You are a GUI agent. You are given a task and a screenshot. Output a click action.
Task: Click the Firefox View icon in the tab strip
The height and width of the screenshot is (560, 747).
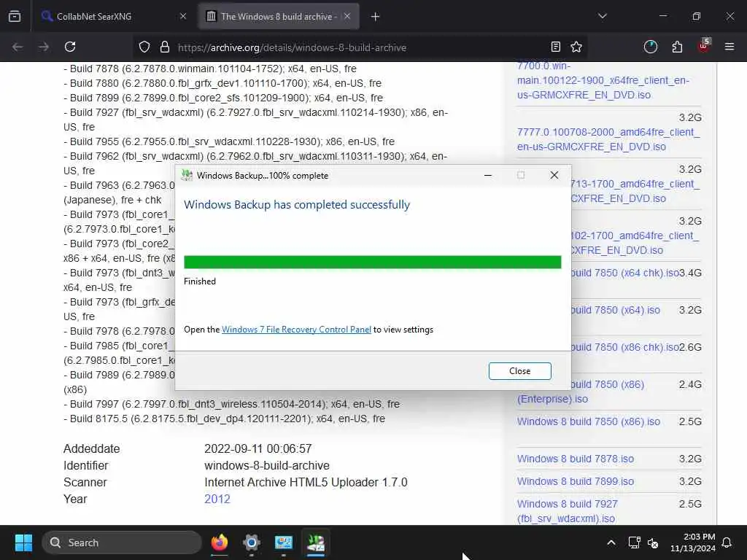pyautogui.click(x=15, y=16)
